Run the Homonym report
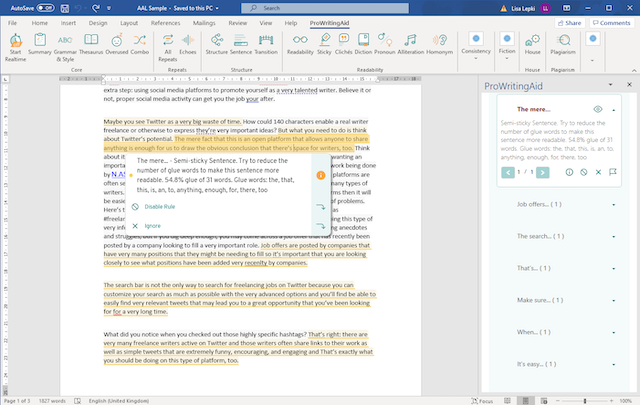Image resolution: width=640 pixels, height=405 pixels. tap(440, 45)
